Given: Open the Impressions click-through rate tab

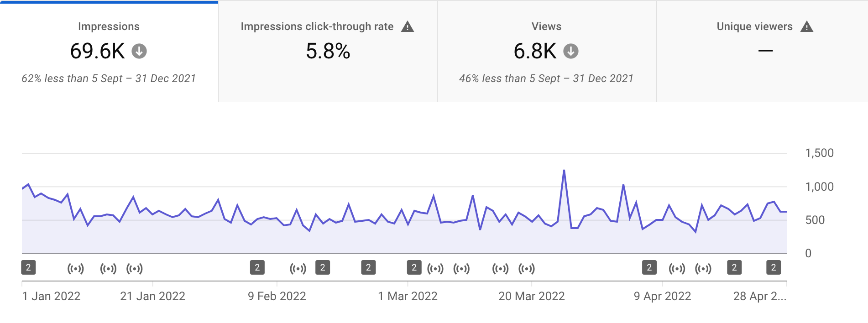Looking at the screenshot, I should point(328,52).
